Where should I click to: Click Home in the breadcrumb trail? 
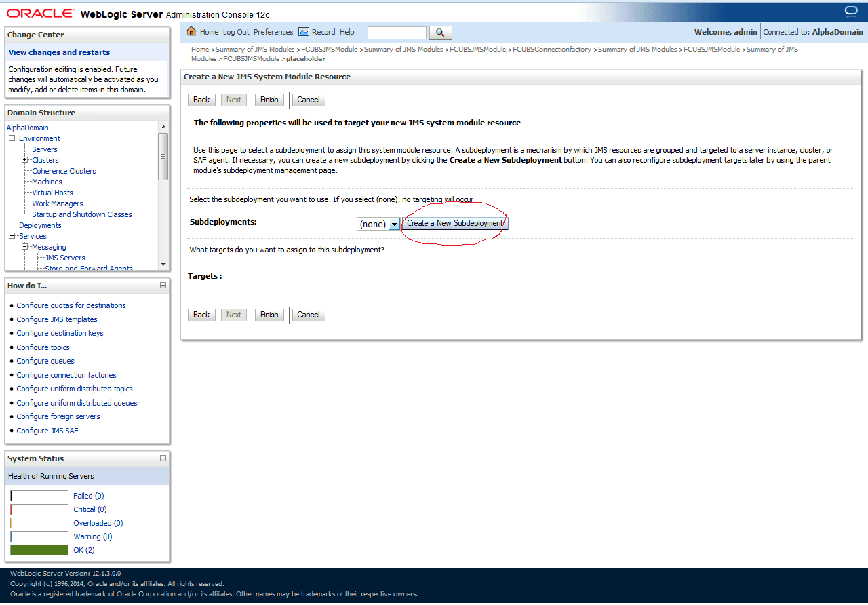[x=200, y=50]
